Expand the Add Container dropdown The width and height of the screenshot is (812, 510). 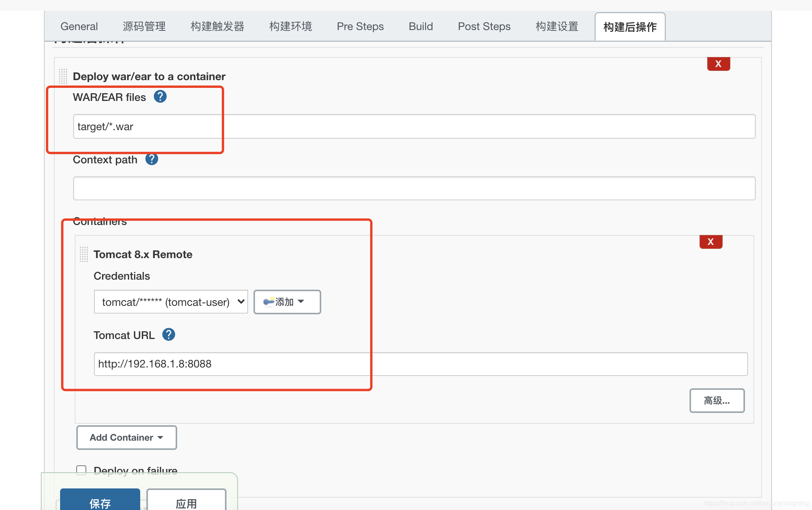click(x=126, y=438)
